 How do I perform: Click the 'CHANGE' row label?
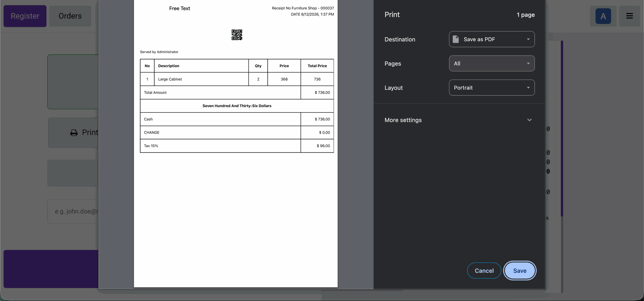point(152,133)
